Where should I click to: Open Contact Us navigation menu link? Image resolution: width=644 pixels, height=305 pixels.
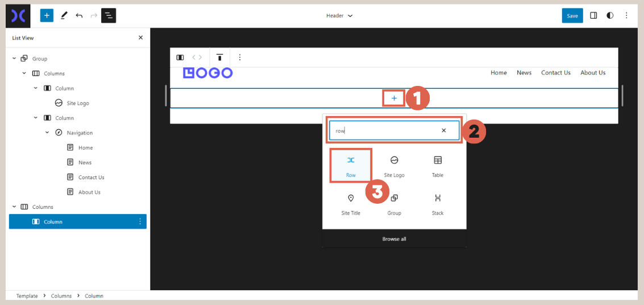[x=555, y=73]
